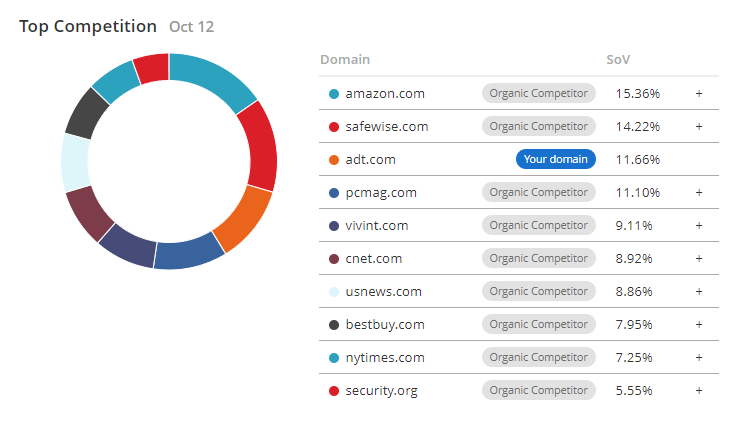Select the light blue usnews.com donut segment
747x427 pixels.
(x=76, y=162)
